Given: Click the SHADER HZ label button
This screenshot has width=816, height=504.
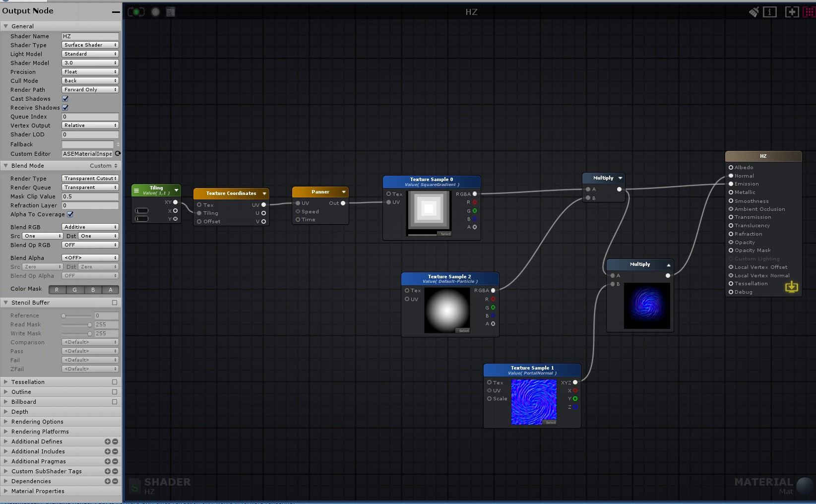Looking at the screenshot, I should pyautogui.click(x=160, y=486).
